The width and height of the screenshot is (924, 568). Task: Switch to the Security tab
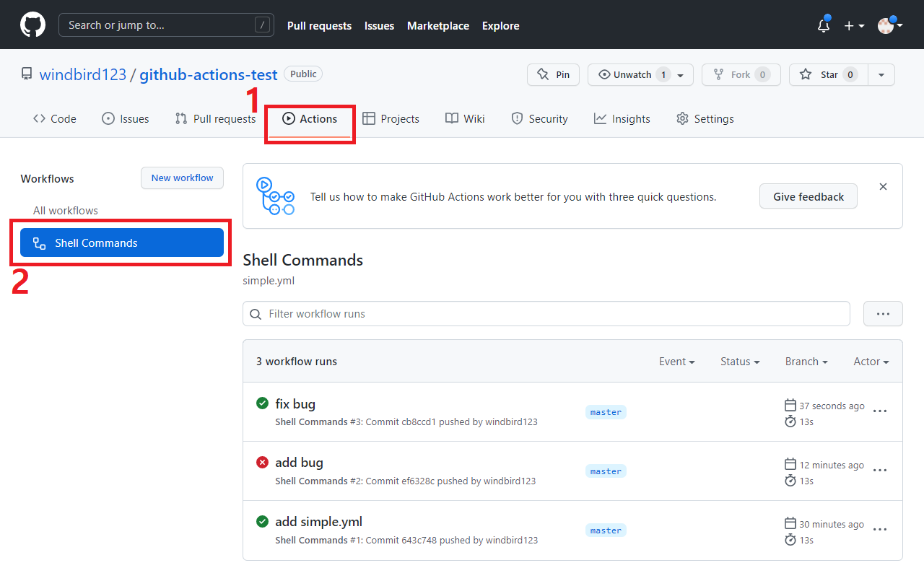(539, 118)
